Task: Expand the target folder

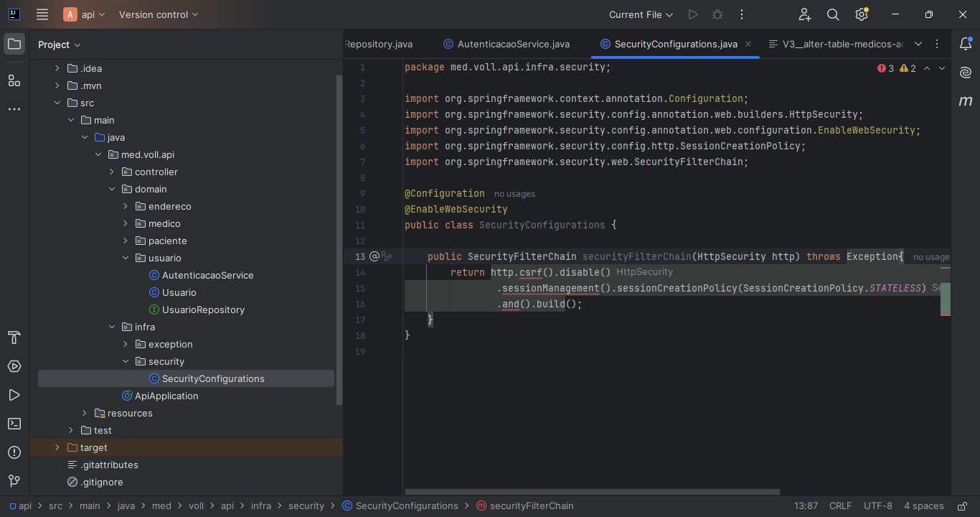Action: point(57,447)
